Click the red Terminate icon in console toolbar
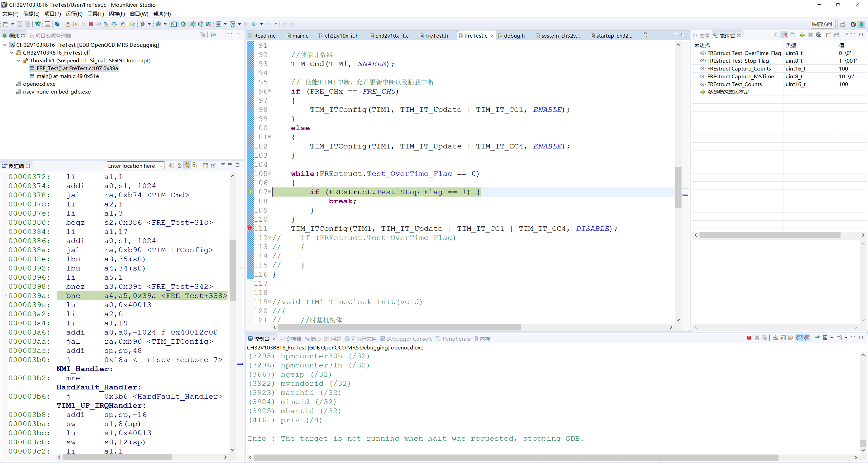Viewport: 868px width, 463px height. point(749,338)
